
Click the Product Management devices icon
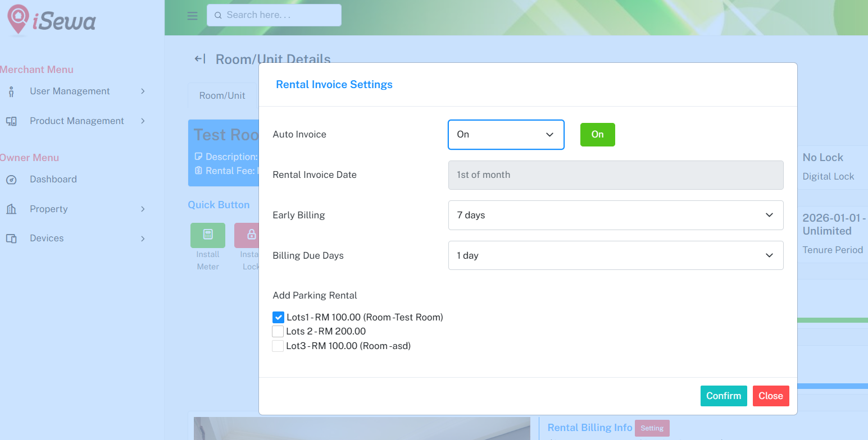11,121
